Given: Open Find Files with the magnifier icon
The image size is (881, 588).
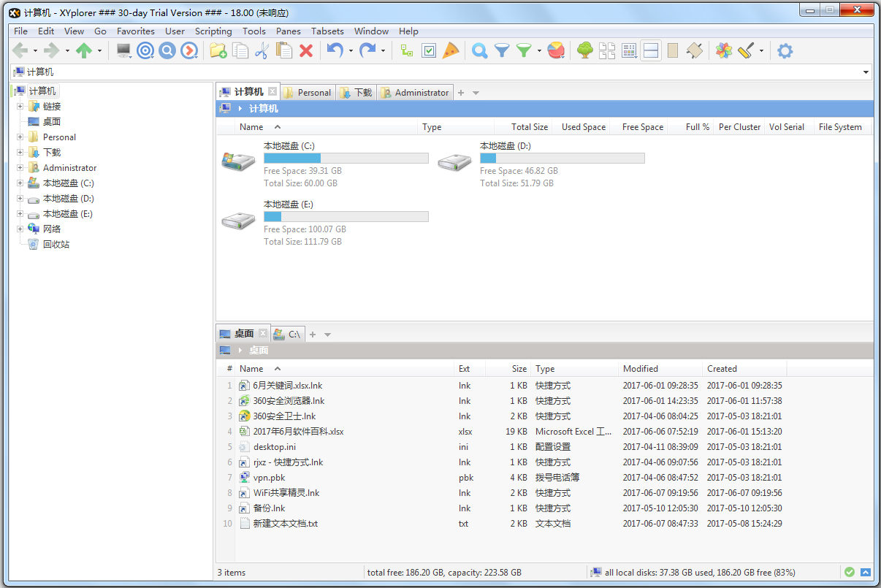Looking at the screenshot, I should coord(479,50).
